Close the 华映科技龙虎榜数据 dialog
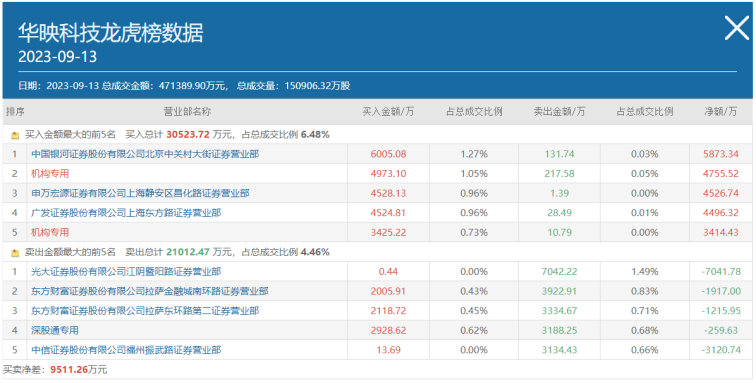Viewport: 756px width, 383px height. (x=737, y=28)
